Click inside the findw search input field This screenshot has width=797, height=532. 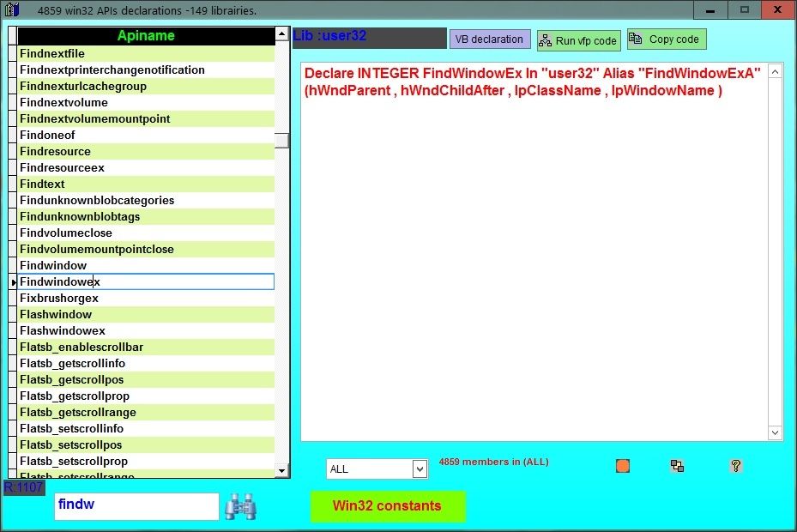point(136,506)
